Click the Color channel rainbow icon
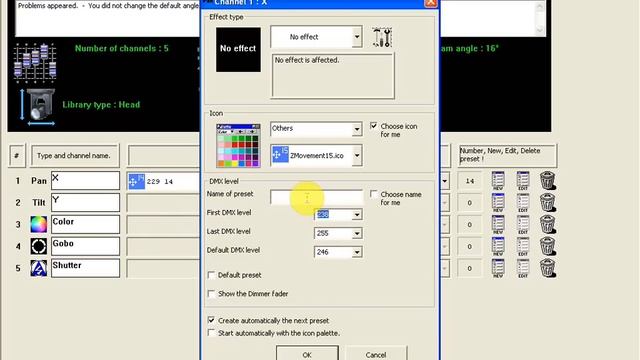This screenshot has height=360, width=640. click(39, 224)
